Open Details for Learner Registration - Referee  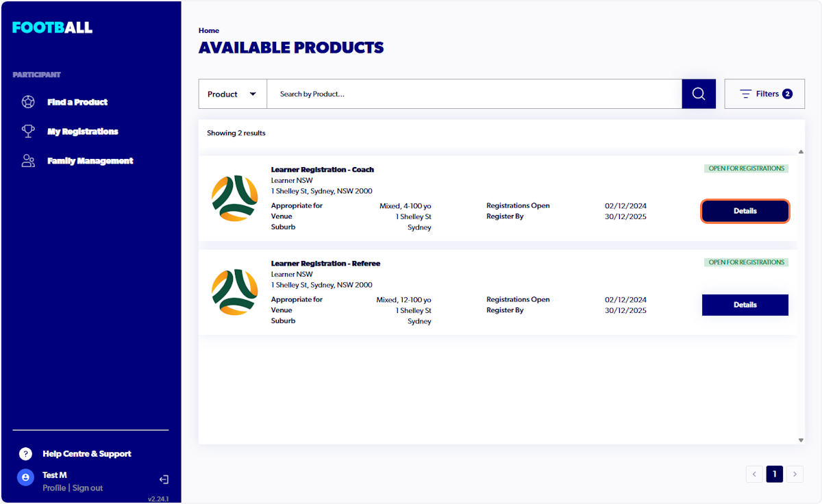[x=745, y=305]
